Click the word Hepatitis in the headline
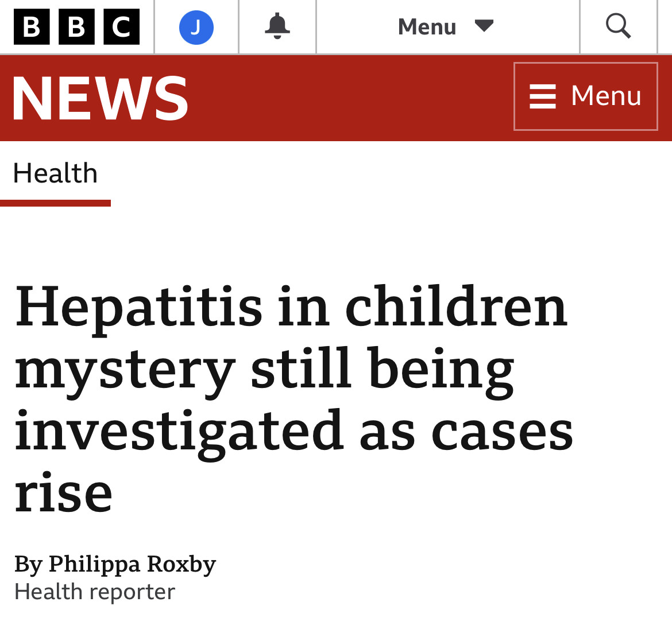672x625 pixels. click(x=139, y=308)
